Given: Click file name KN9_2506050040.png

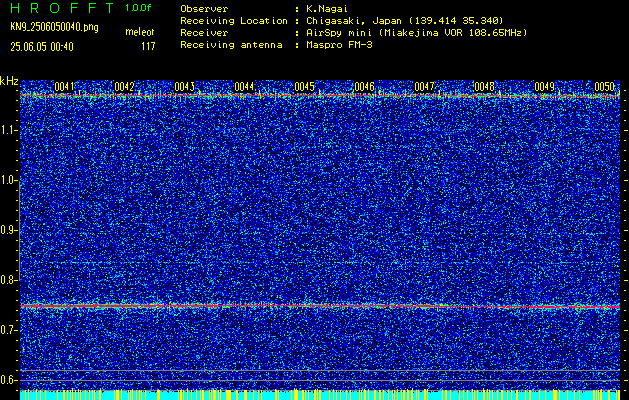Looking at the screenshot, I should point(54,27).
